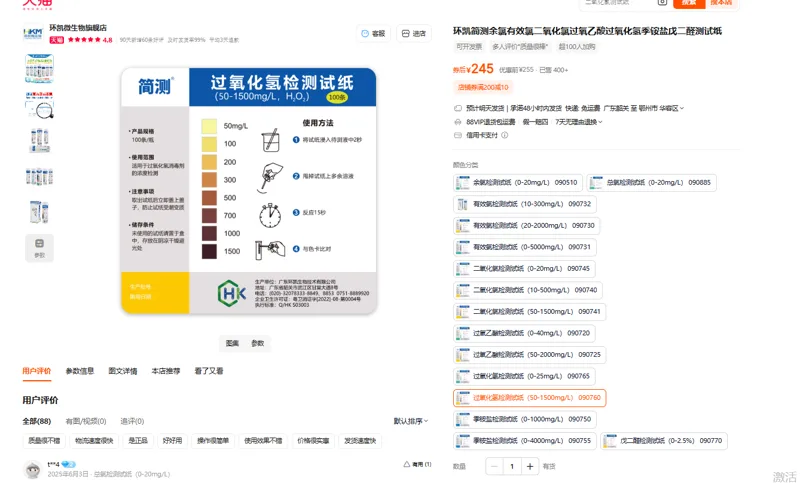Select the fourth product thumbnail
Screen dimensions: 800x483
tap(39, 176)
